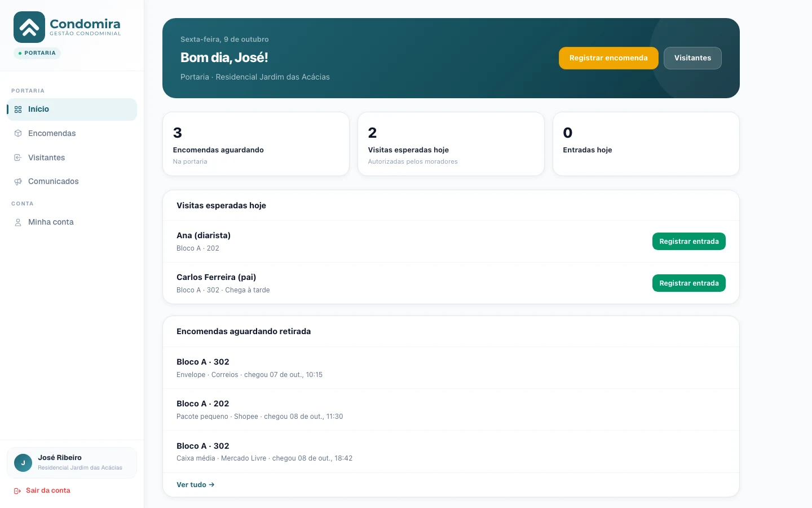This screenshot has width=812, height=508.
Task: Open Minha conta page
Action: [x=72, y=222]
